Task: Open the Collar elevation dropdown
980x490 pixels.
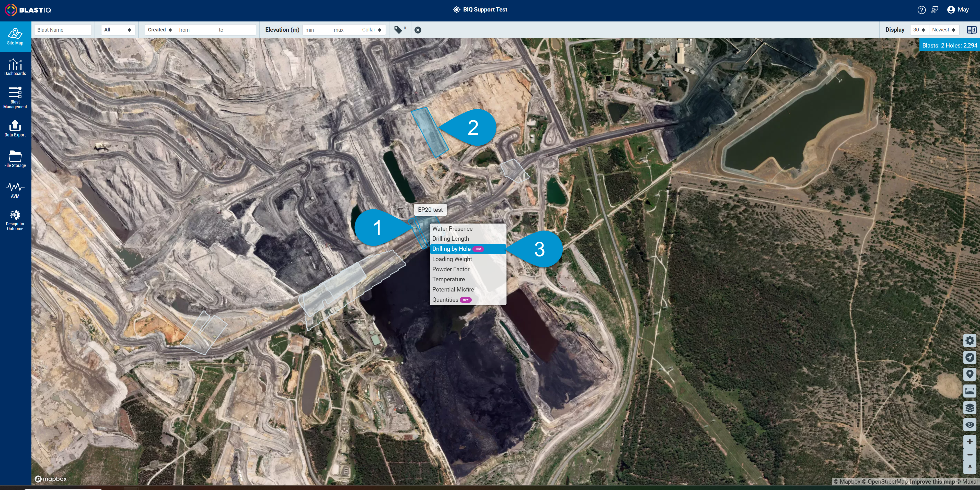Action: pos(372,30)
